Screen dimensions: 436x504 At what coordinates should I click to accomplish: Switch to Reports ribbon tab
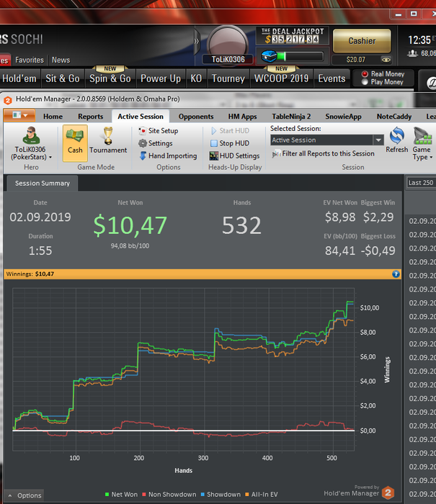(90, 117)
